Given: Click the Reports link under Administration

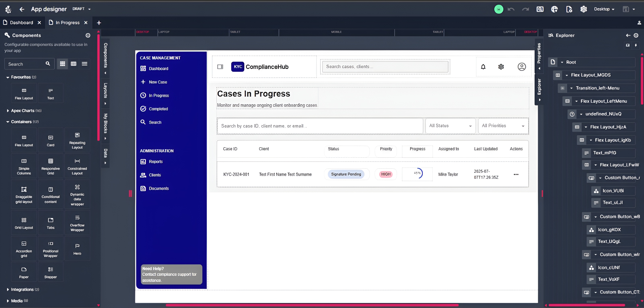Looking at the screenshot, I should (156, 162).
